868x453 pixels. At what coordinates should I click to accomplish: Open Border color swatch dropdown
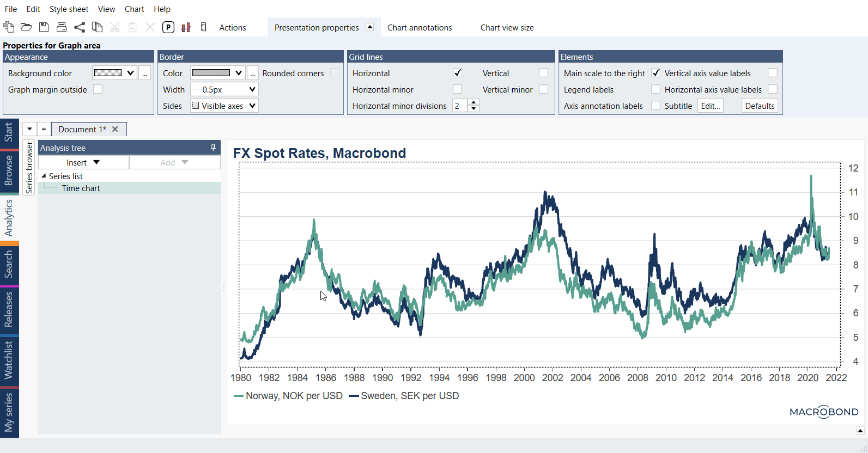217,73
